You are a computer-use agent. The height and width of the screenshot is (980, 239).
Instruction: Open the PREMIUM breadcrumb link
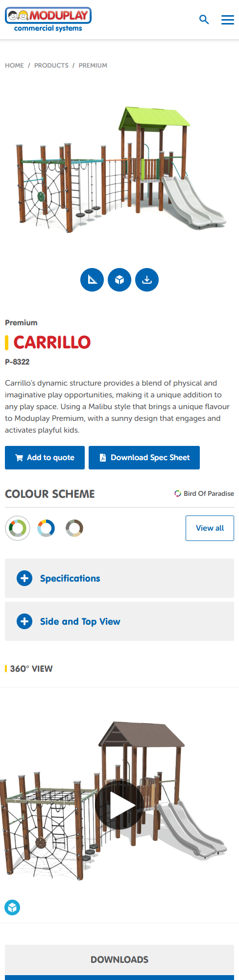(x=93, y=65)
